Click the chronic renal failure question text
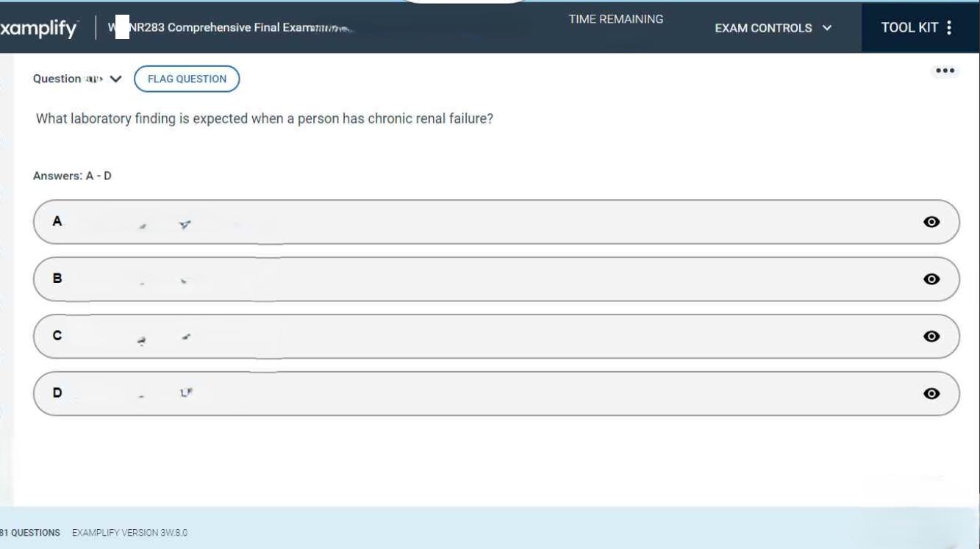The image size is (980, 549). pyautogui.click(x=265, y=118)
